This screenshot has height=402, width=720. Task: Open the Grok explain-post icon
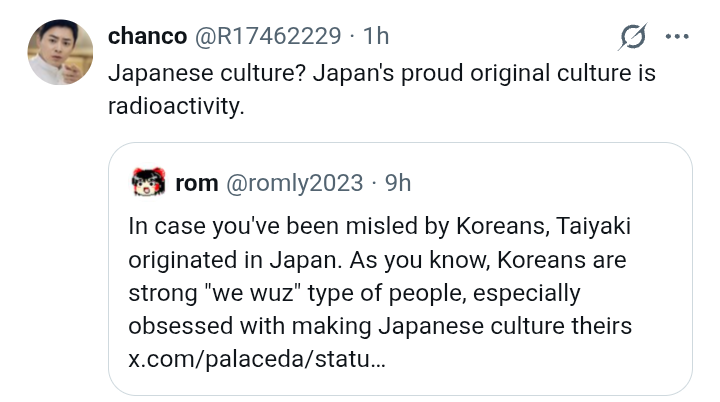(x=633, y=36)
